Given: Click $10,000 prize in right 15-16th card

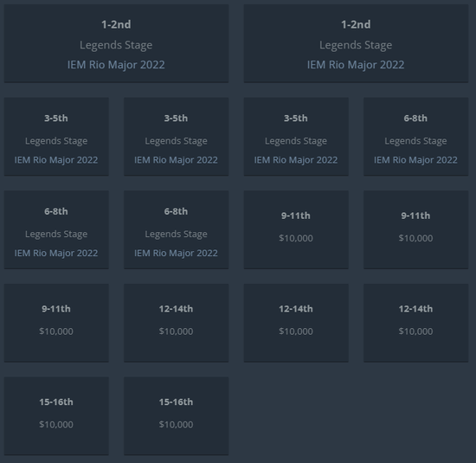Looking at the screenshot, I should point(176,424).
